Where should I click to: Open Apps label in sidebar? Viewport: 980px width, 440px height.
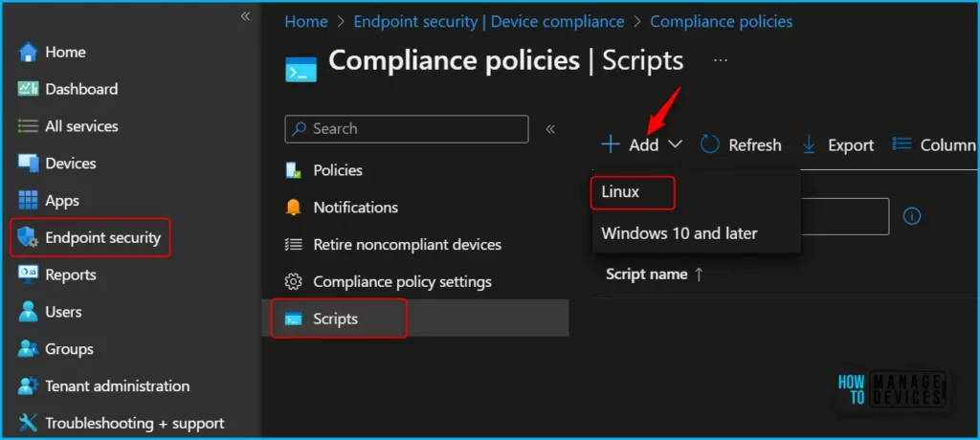pos(62,201)
